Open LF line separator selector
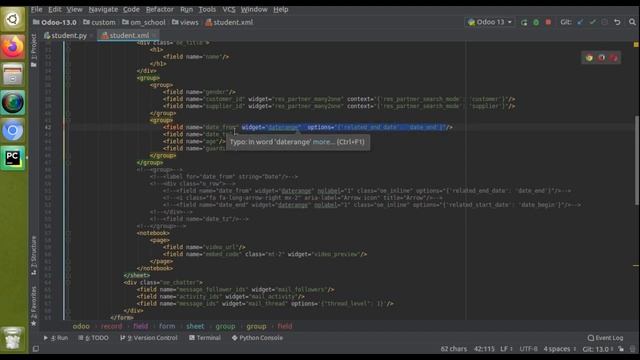Screen dimensions: 640x360 (507, 349)
